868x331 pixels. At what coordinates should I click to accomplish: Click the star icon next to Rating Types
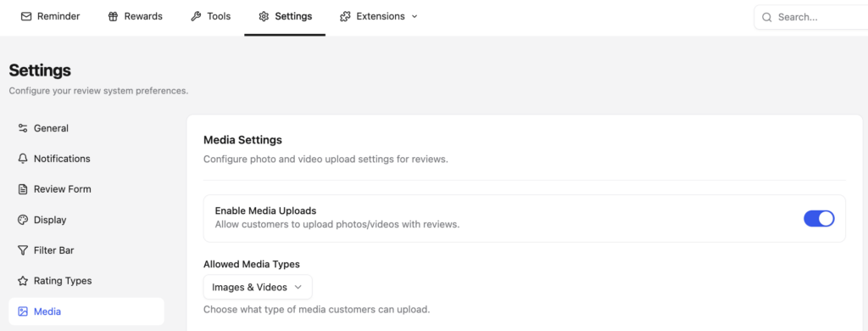click(x=23, y=281)
